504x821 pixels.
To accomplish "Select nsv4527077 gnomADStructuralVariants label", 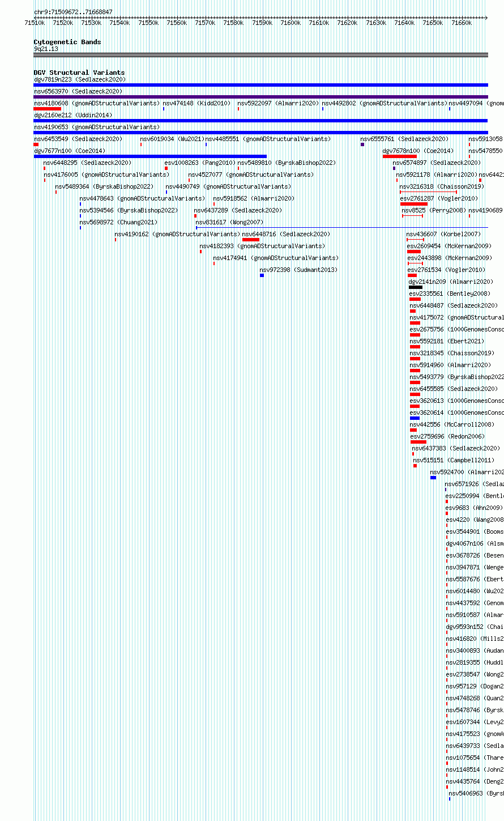I will 251,175.
